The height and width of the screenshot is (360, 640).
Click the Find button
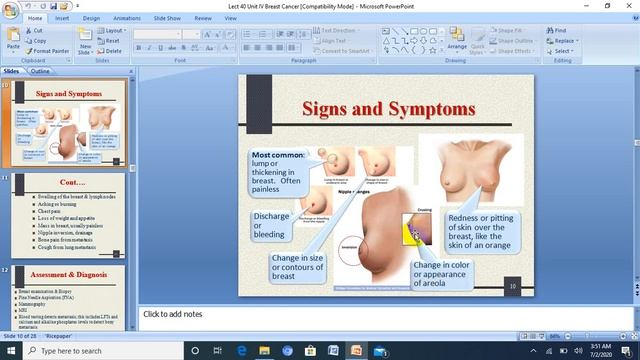(x=556, y=30)
